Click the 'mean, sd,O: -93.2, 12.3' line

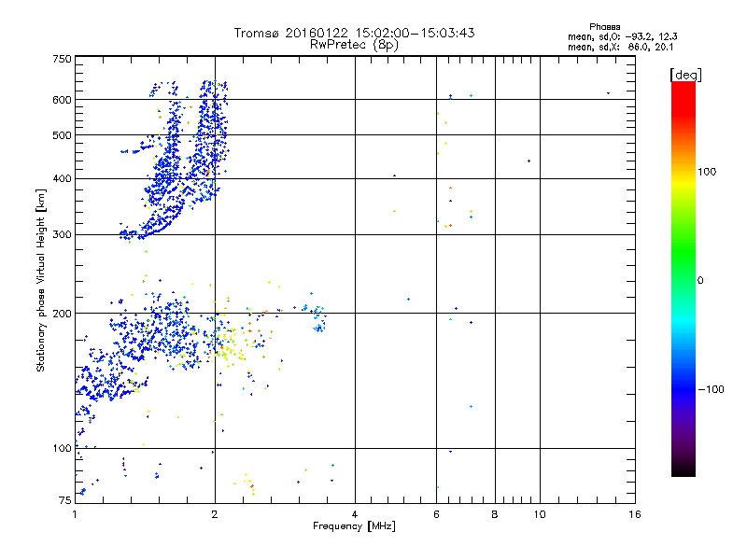coord(623,36)
